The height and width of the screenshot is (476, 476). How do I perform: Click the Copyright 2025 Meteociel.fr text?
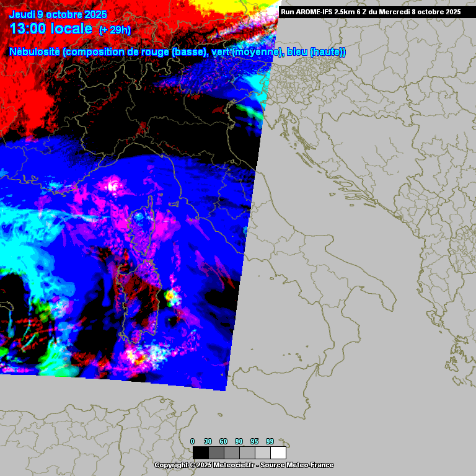tap(204, 465)
